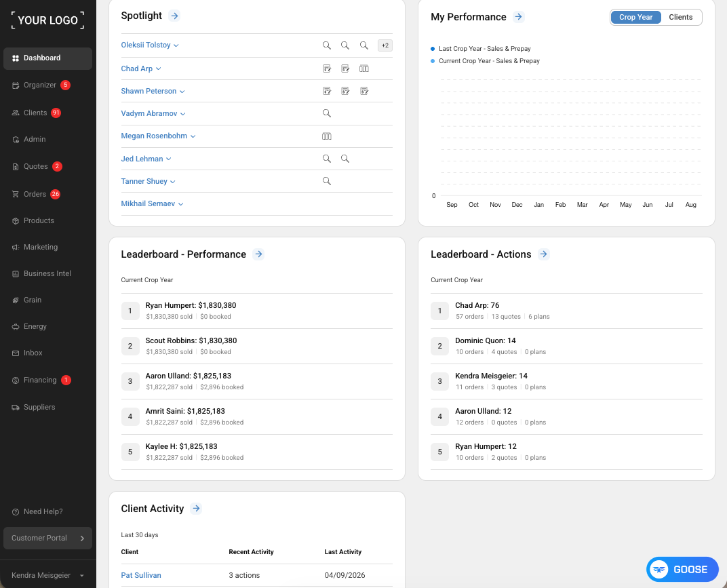Screen dimensions: 727x588
Task: Expand Jed Lehman dropdown
Action: pyautogui.click(x=146, y=159)
